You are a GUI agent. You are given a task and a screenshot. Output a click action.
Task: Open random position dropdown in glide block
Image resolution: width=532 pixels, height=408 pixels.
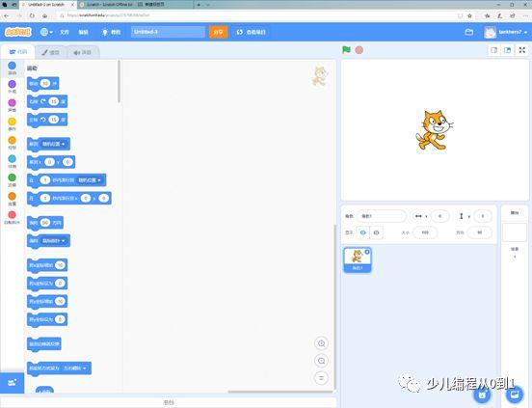(90, 180)
